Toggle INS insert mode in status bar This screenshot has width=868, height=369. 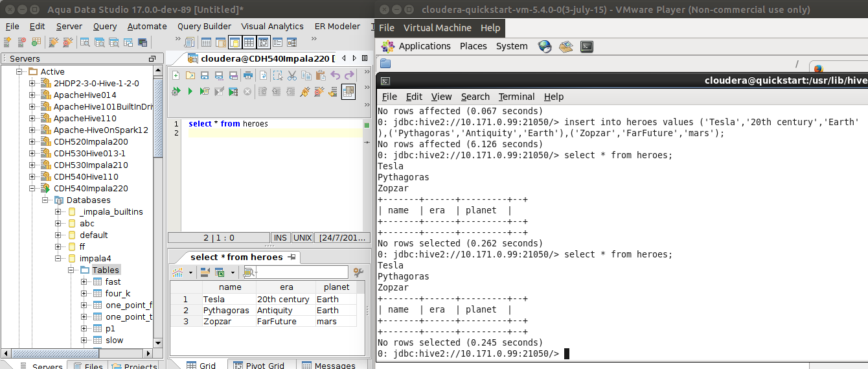coord(280,238)
